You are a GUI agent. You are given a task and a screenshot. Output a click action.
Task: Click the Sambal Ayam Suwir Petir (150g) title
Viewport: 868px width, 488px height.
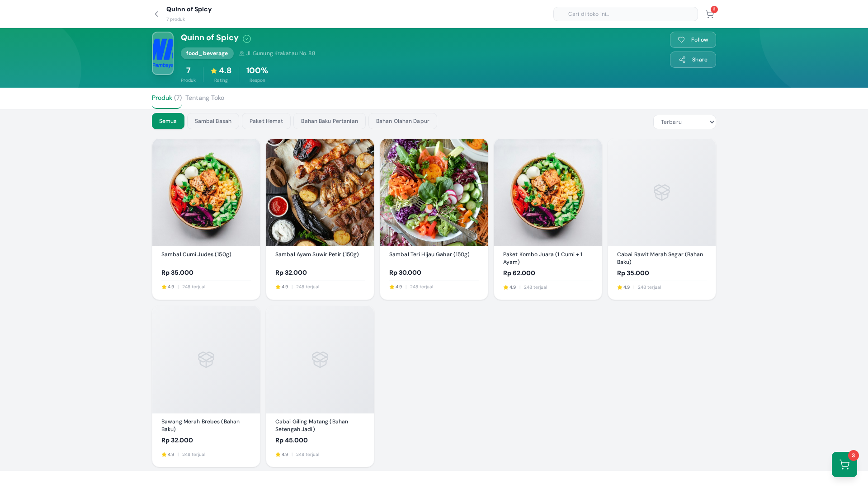point(317,254)
